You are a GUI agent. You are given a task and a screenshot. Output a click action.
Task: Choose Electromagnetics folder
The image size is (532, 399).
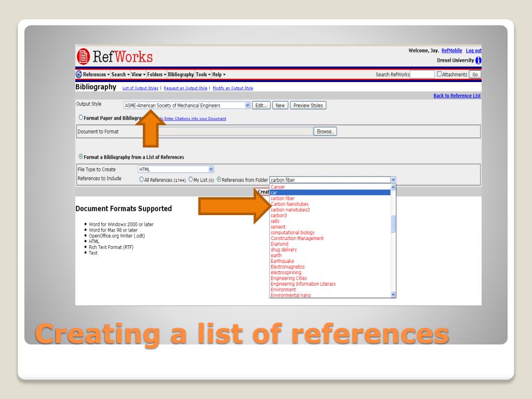pos(330,267)
